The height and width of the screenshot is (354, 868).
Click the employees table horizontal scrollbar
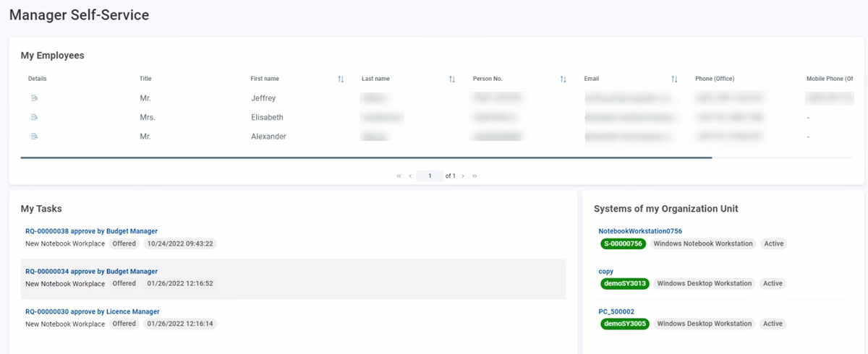pos(366,157)
